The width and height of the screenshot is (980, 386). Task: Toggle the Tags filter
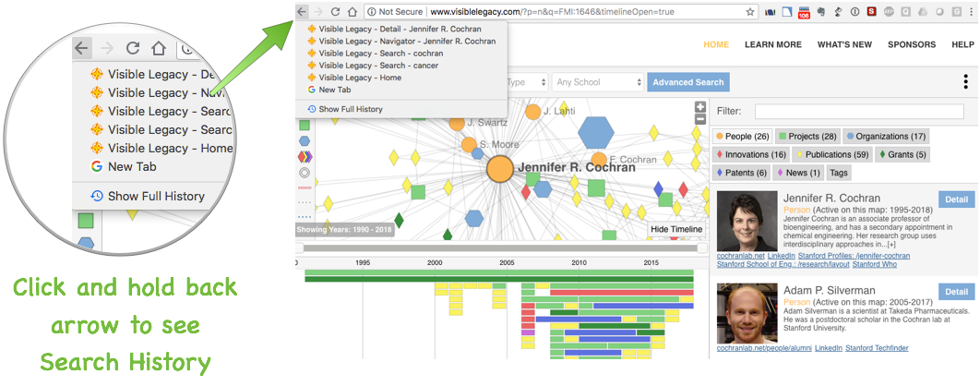point(838,173)
